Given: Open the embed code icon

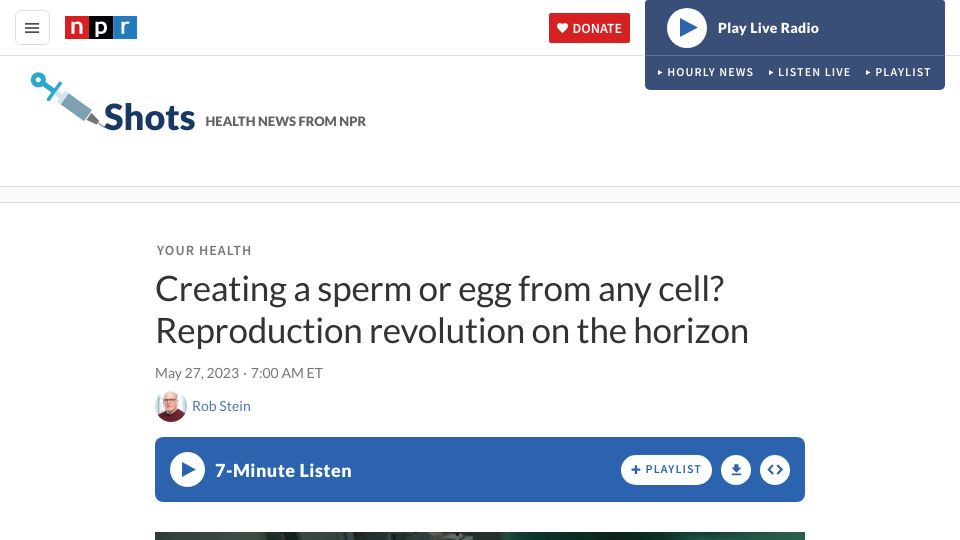Looking at the screenshot, I should [775, 470].
